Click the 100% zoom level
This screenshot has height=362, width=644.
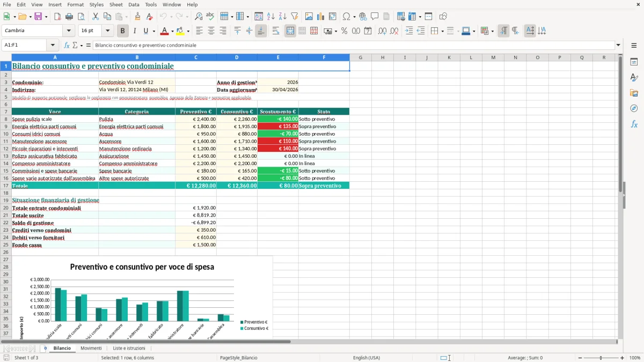[635, 358]
